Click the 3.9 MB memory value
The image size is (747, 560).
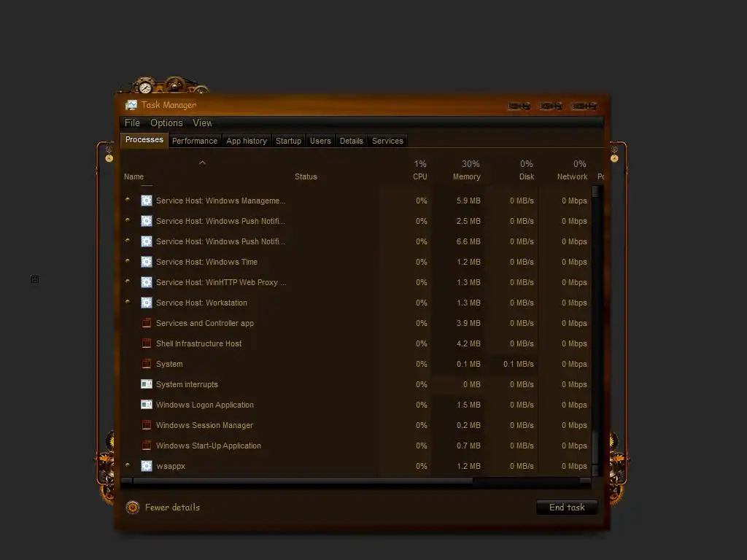[x=468, y=323]
